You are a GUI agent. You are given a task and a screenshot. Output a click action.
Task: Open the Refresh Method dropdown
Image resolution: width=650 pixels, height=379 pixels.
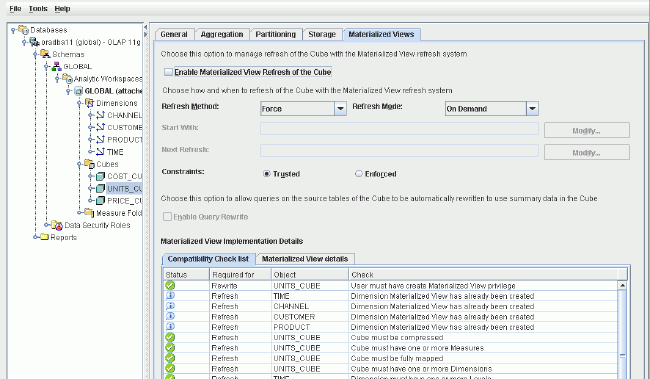point(340,109)
